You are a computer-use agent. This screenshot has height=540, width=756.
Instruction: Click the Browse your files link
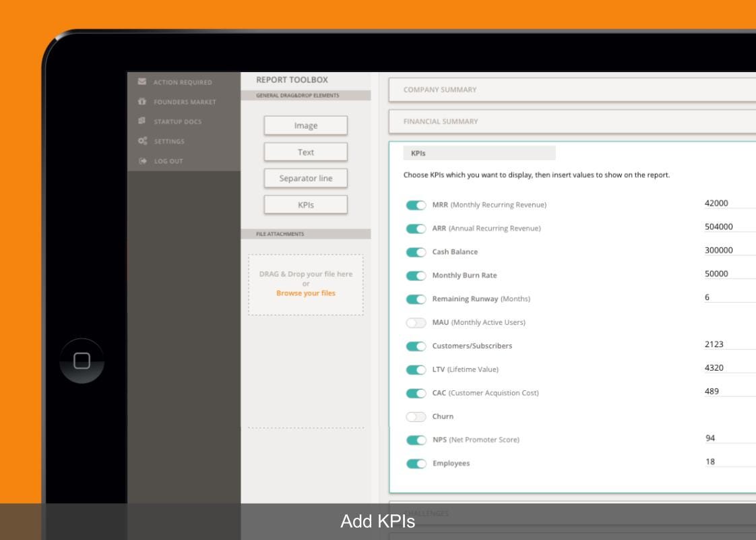click(306, 293)
